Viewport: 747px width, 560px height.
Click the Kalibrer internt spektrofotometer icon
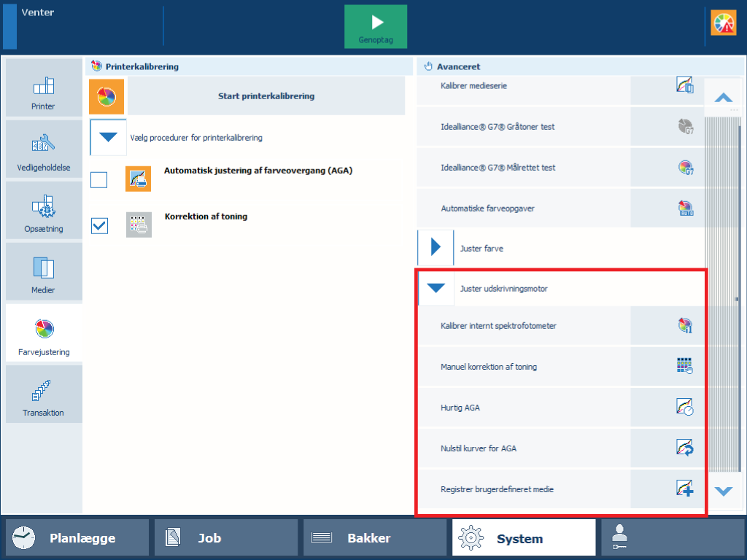click(x=685, y=326)
